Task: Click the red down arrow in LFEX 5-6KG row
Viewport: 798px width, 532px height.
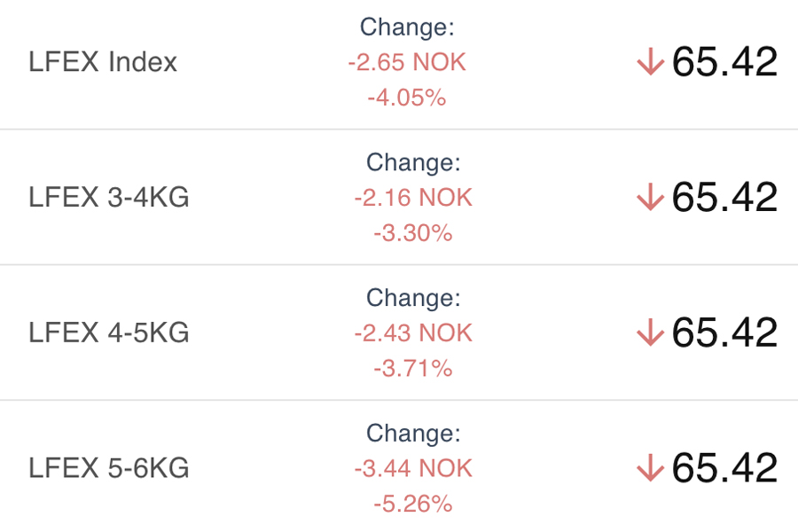Action: [650, 468]
